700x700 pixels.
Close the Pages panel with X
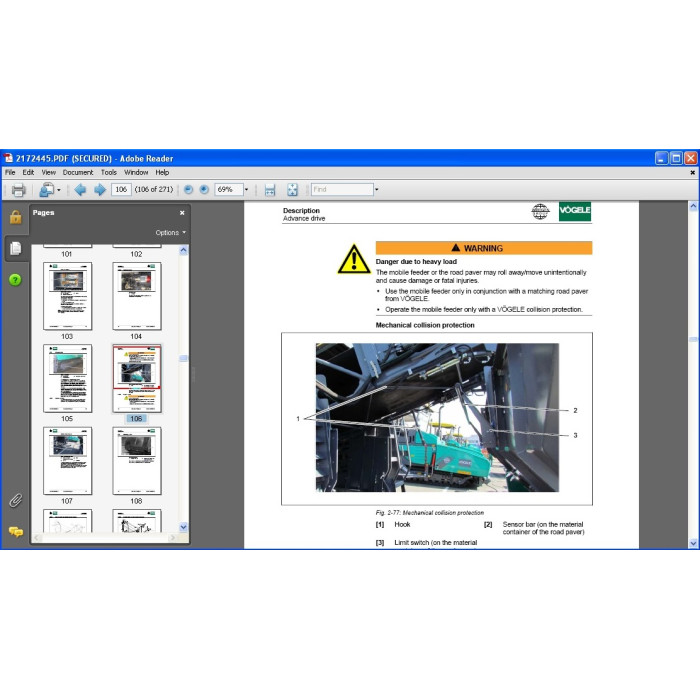click(x=182, y=213)
